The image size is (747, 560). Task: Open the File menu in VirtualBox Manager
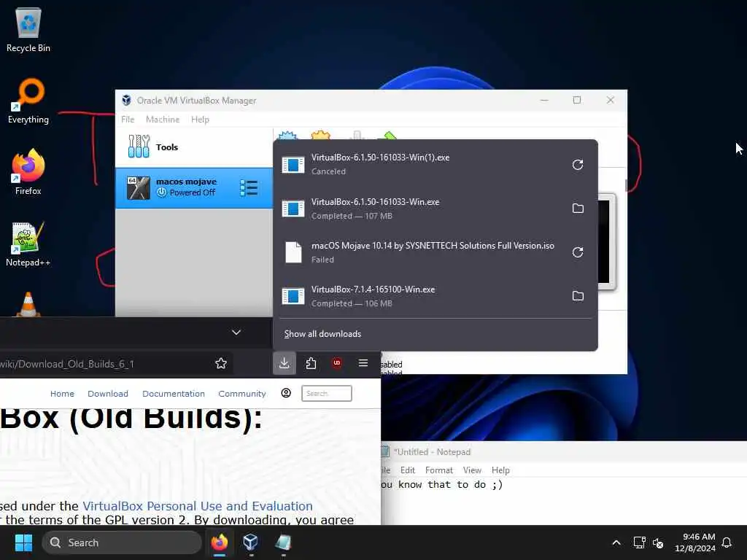coord(128,120)
